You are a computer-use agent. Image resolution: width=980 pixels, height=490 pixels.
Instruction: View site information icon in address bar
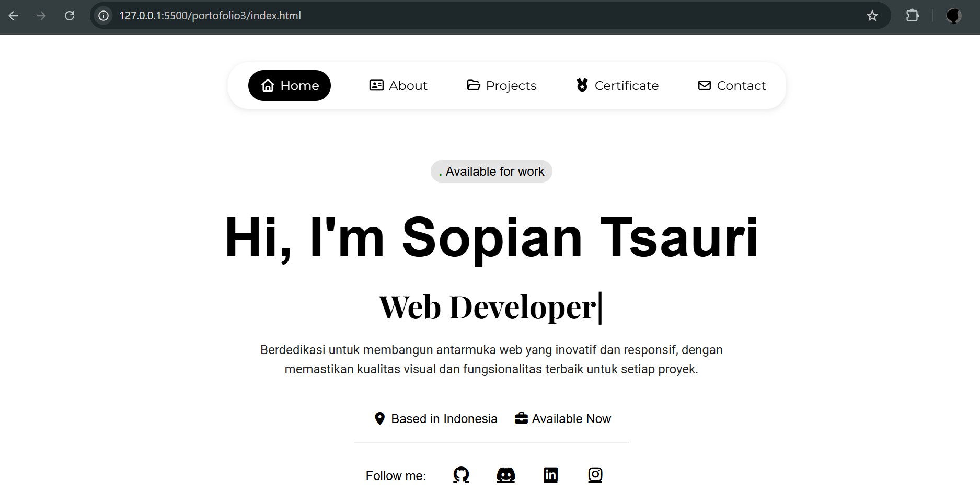click(x=104, y=16)
